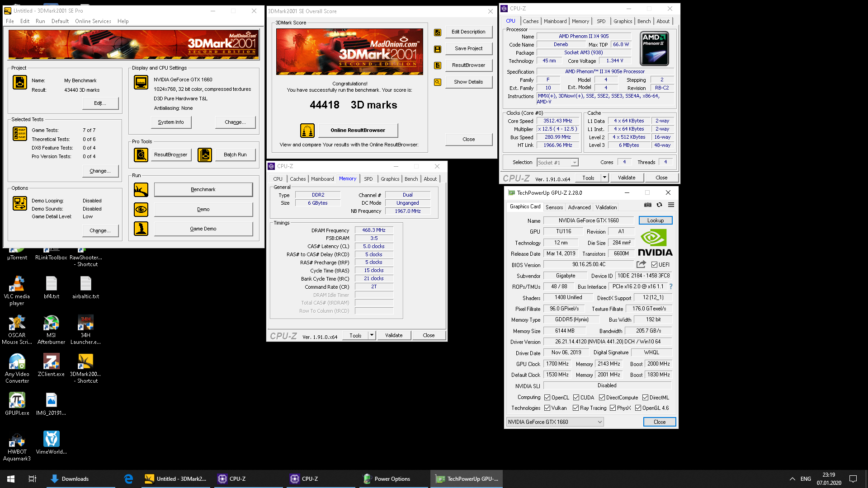This screenshot has width=868, height=488.
Task: Open the File menu in 3DMark2001
Action: pos(10,21)
